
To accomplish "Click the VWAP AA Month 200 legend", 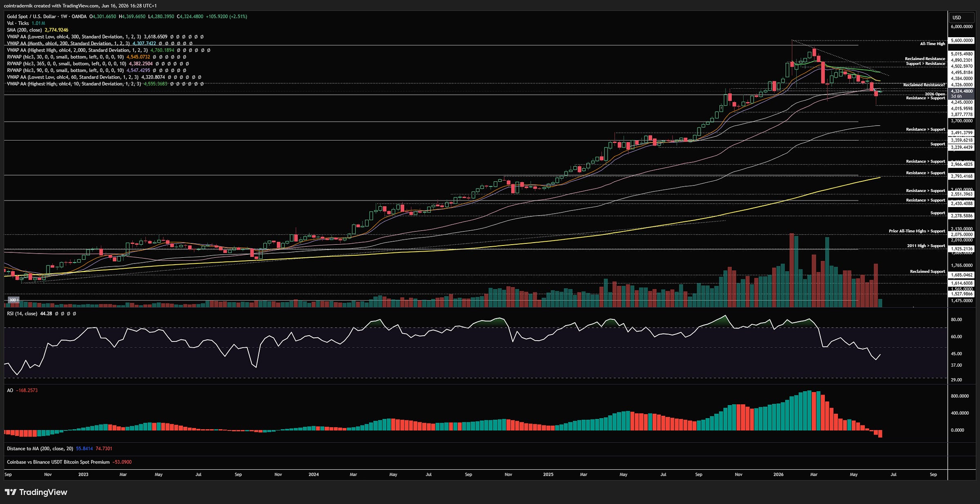I will [x=68, y=44].
